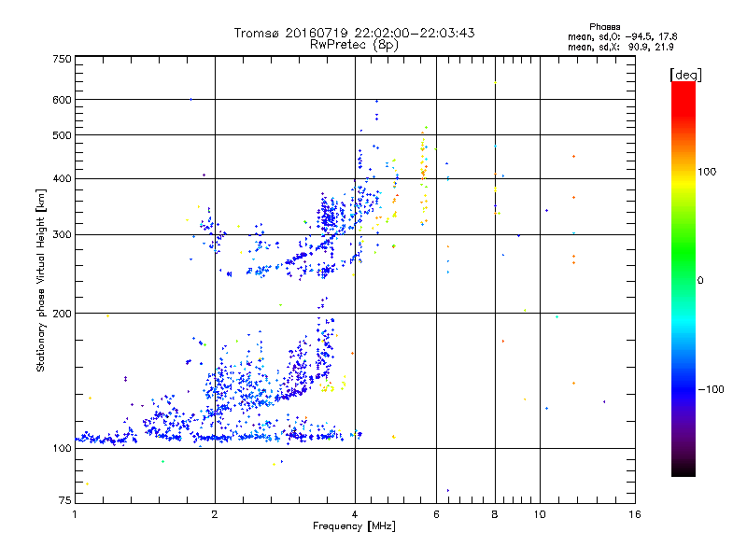Click the x-axis '8' tick label

(495, 514)
